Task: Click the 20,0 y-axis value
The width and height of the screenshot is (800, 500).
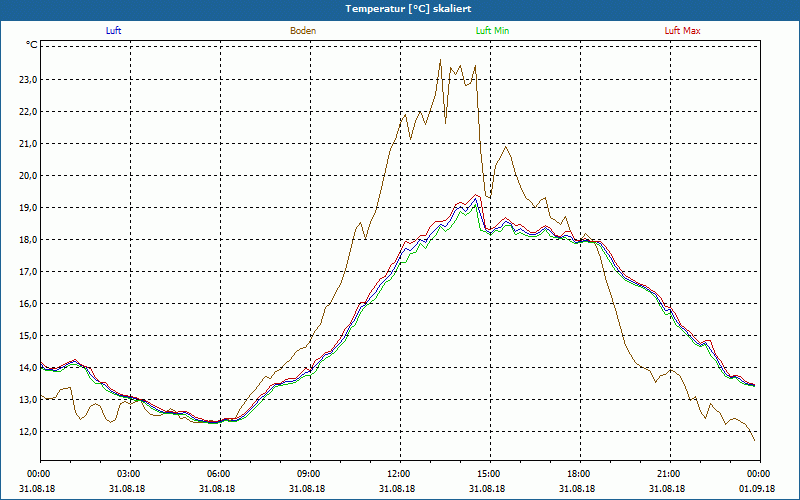Action: coord(28,176)
